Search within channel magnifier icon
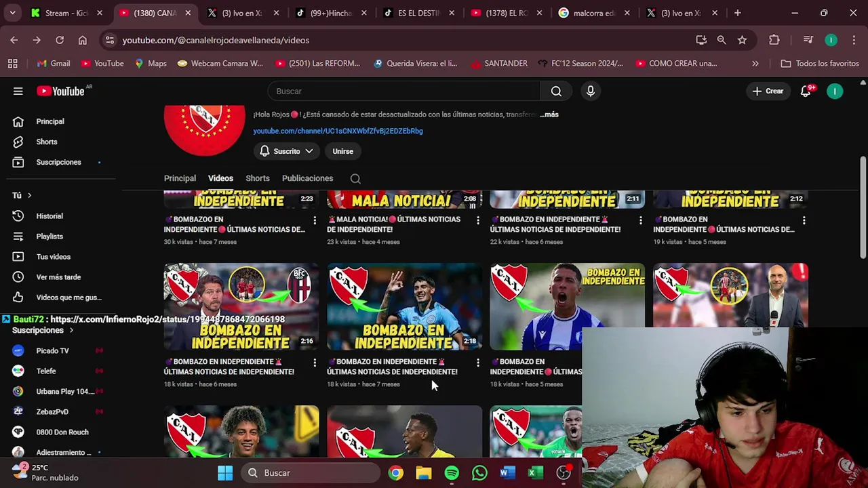 tap(355, 178)
